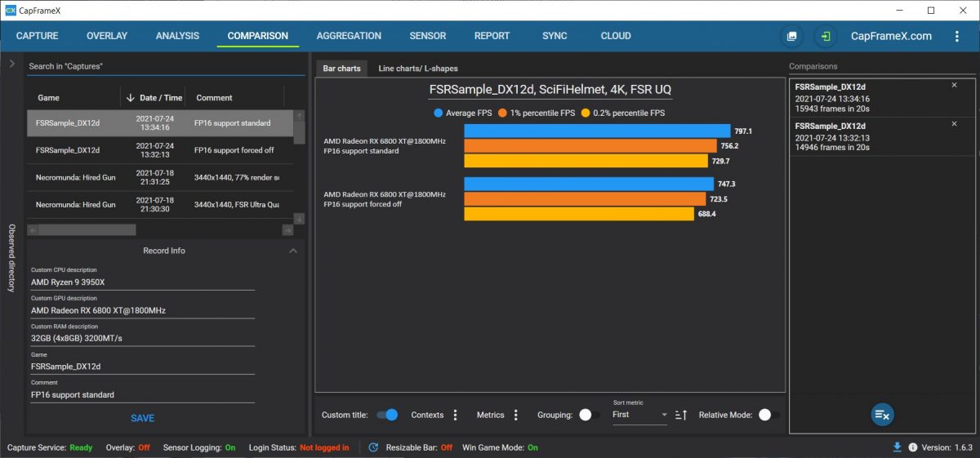Click the sort direction icon
The width and height of the screenshot is (980, 458).
coord(681,415)
